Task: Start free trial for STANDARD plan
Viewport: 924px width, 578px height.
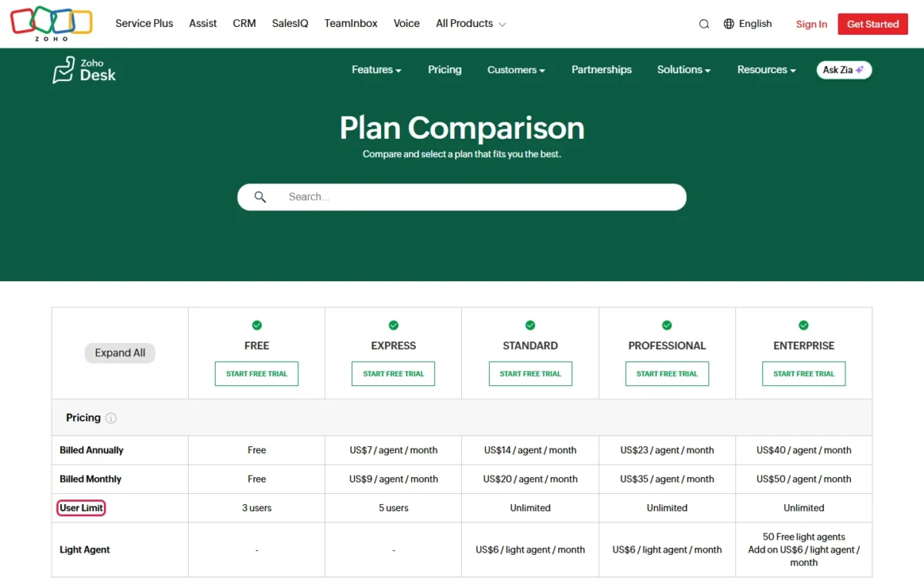Action: point(531,374)
